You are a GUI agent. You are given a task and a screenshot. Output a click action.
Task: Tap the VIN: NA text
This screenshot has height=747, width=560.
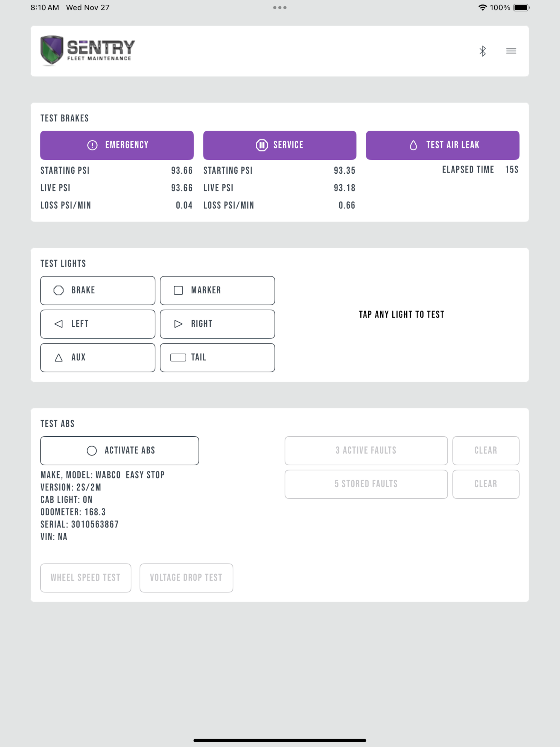[54, 537]
